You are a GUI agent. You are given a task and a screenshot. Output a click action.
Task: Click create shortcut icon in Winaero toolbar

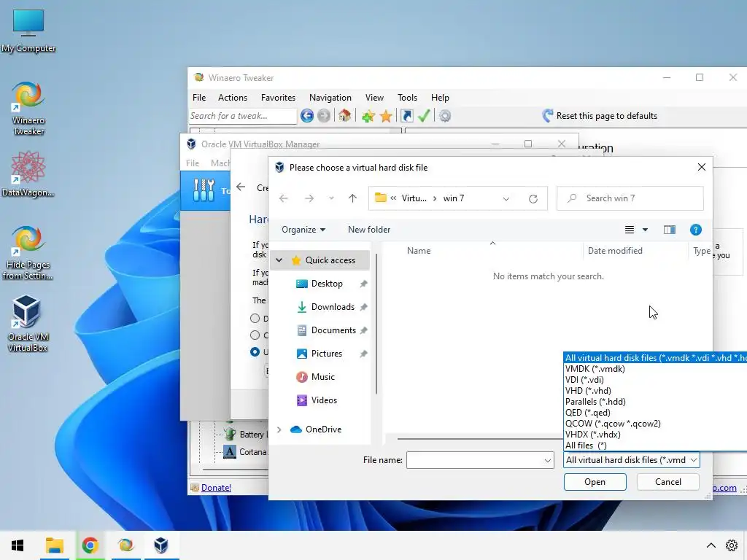pyautogui.click(x=407, y=116)
